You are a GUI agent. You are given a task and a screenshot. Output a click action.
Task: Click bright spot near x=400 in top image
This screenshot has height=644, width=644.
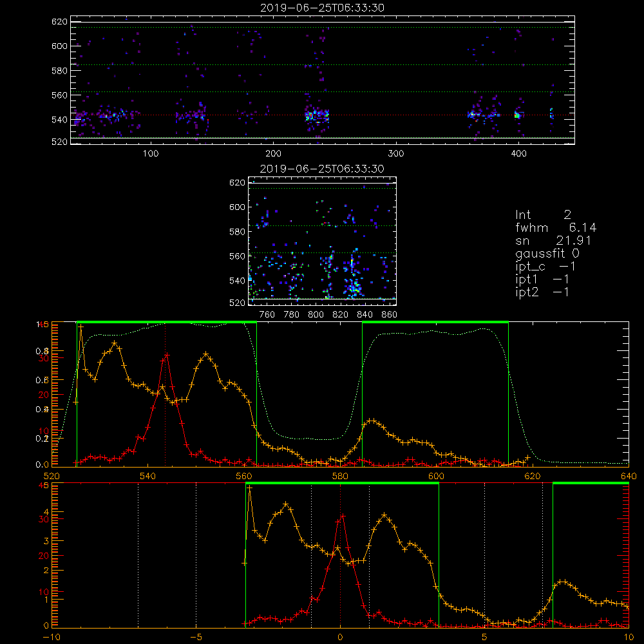click(517, 115)
